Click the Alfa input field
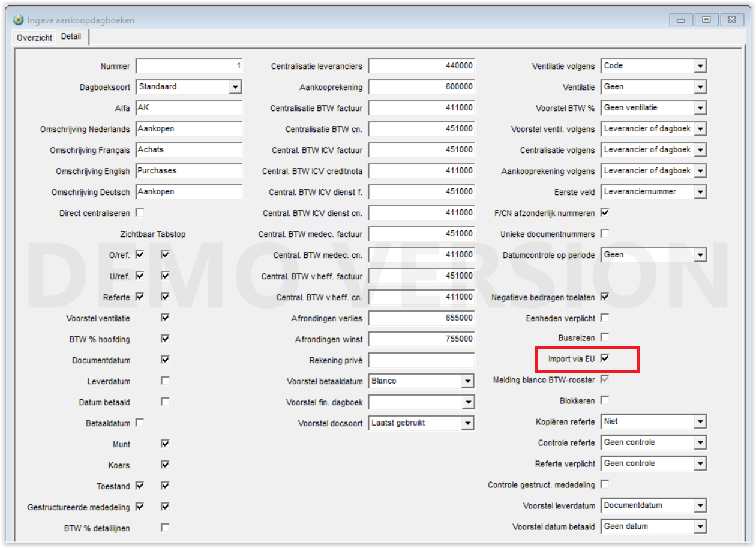Viewport: 756px width, 548px height. click(x=188, y=108)
